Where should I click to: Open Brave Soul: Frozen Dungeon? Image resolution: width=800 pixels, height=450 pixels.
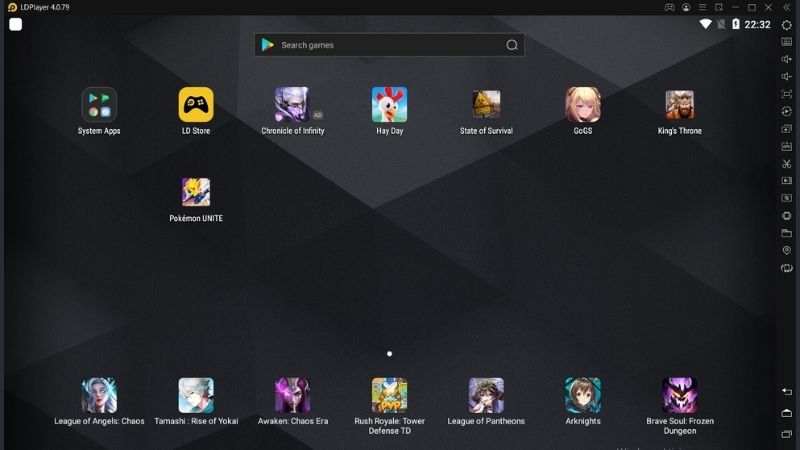680,395
